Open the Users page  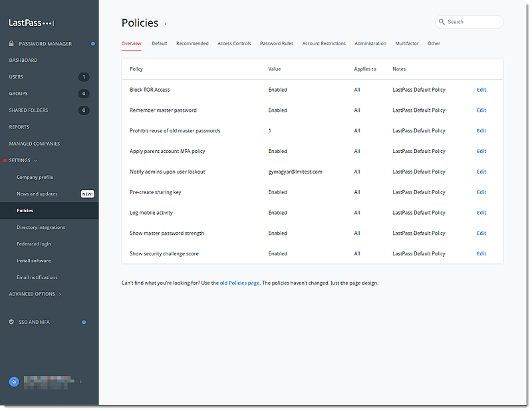[x=16, y=76]
